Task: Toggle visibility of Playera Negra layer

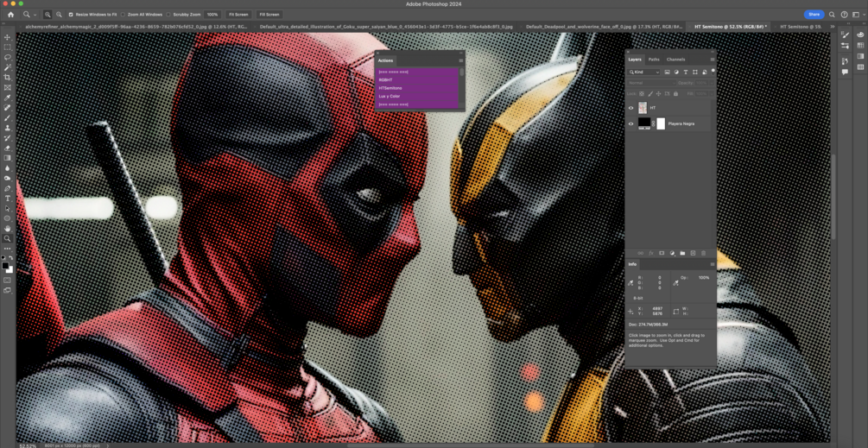Action: (x=630, y=123)
